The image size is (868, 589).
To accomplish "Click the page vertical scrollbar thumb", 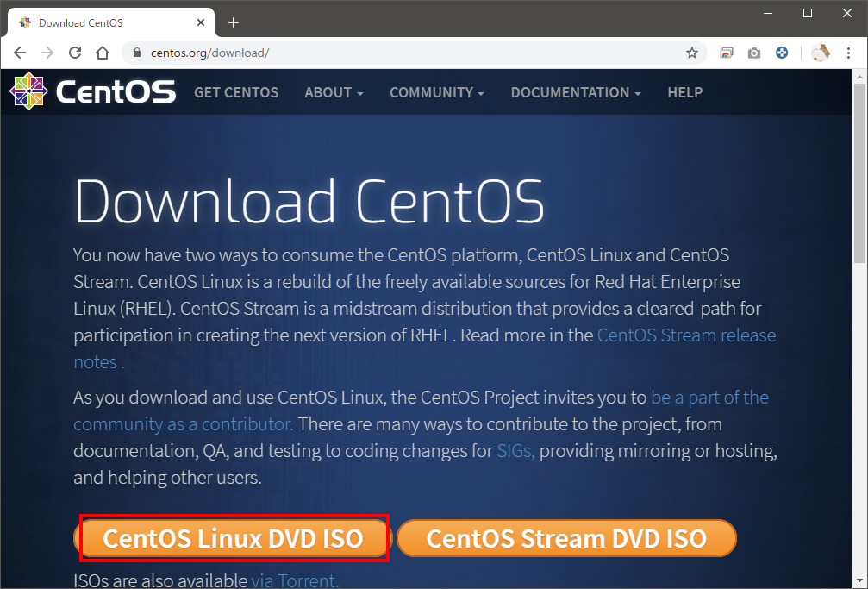I will (859, 172).
